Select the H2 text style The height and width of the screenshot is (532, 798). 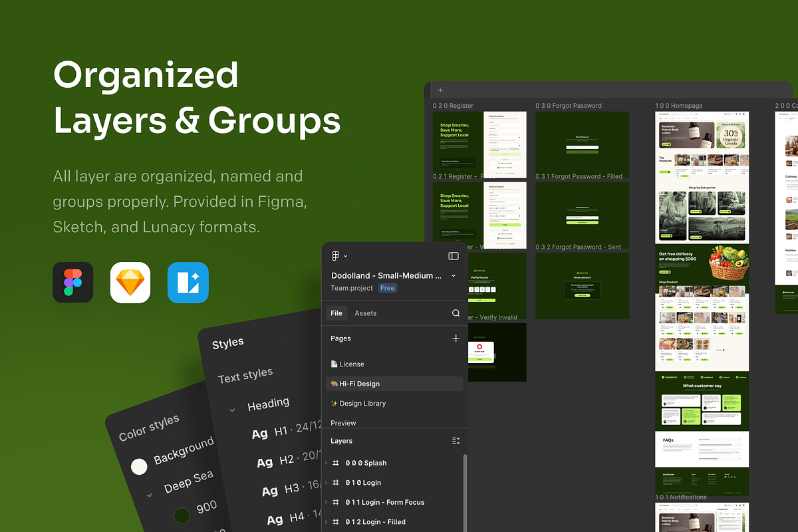[x=290, y=460]
